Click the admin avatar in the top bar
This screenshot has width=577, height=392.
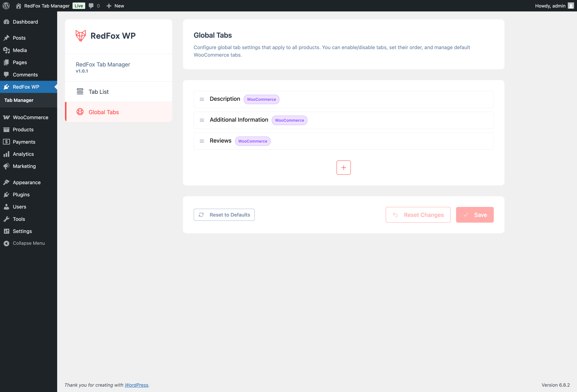coord(571,6)
